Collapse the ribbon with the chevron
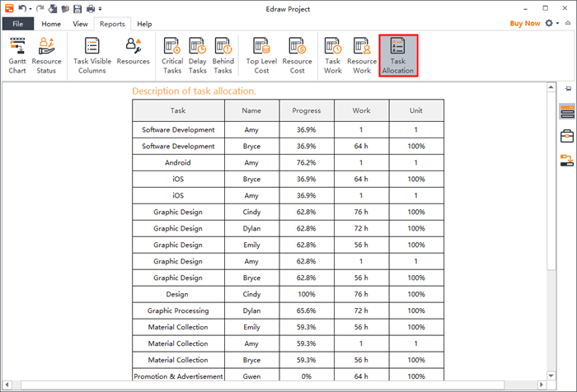Screen dimensions: 577x392 568,24
